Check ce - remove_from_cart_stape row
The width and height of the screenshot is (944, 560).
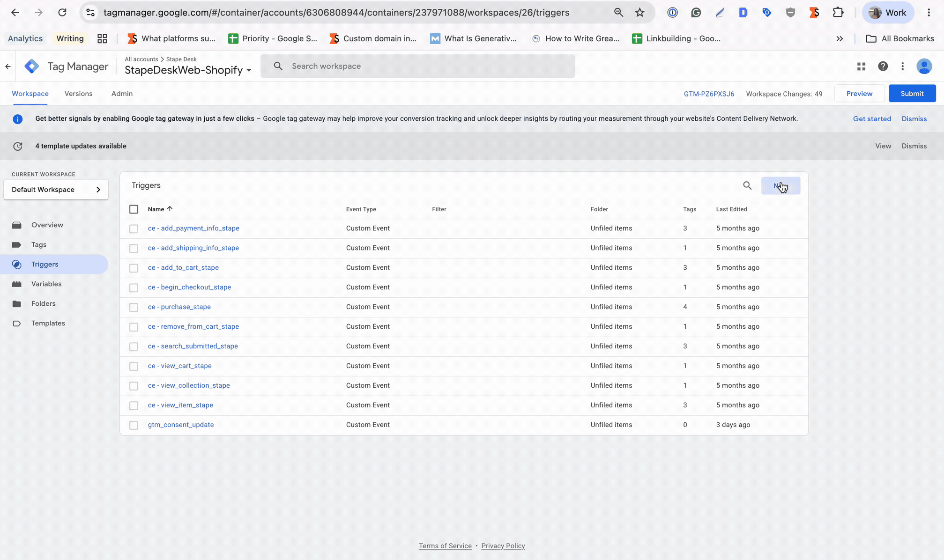point(134,327)
